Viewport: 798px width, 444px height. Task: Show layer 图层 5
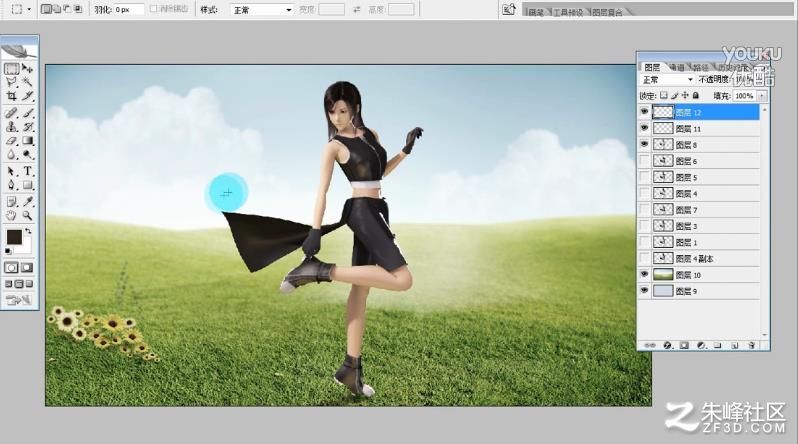[644, 177]
